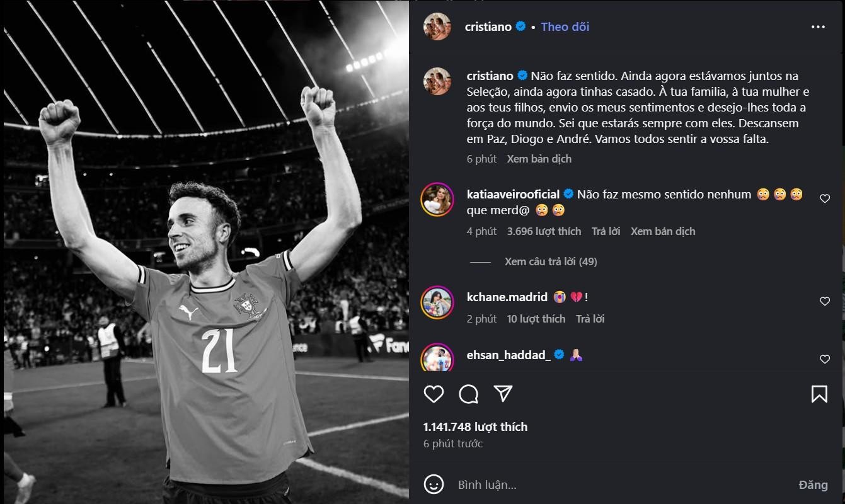This screenshot has width=845, height=504.
Task: Click Xem bản dịch under the caption
Action: click(539, 159)
